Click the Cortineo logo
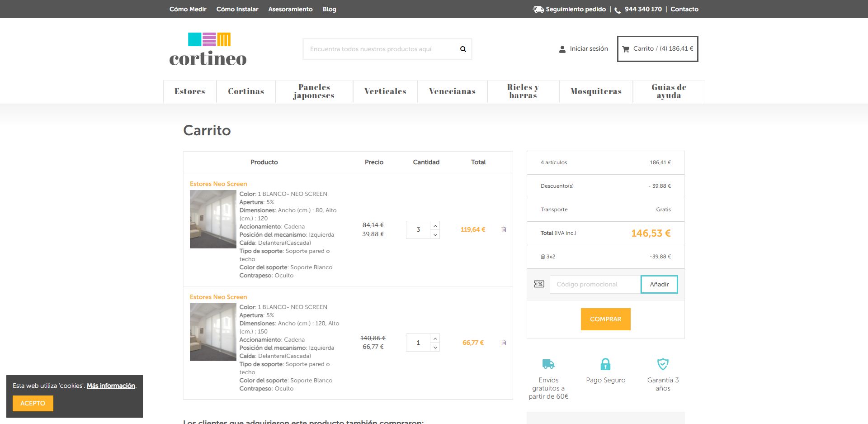 208,49
